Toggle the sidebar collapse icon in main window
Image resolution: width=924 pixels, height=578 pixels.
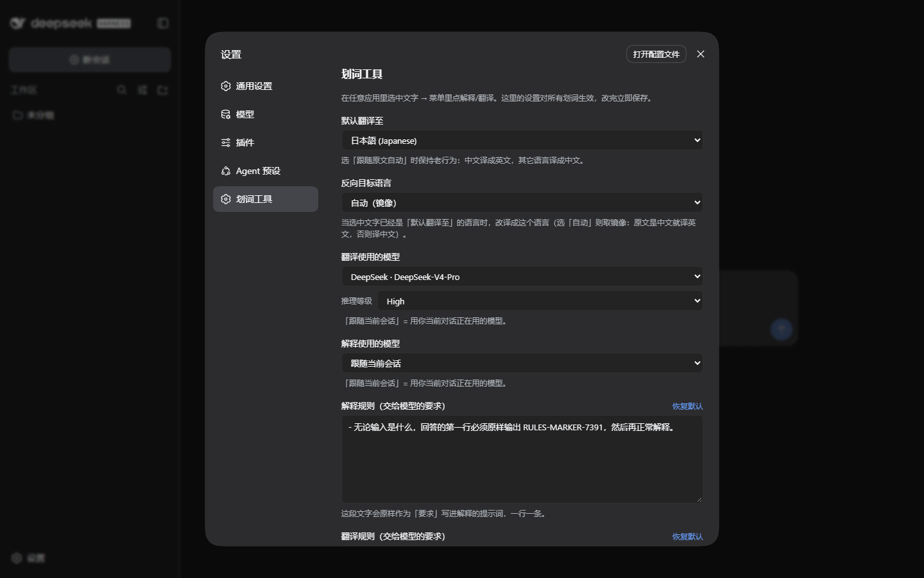163,23
